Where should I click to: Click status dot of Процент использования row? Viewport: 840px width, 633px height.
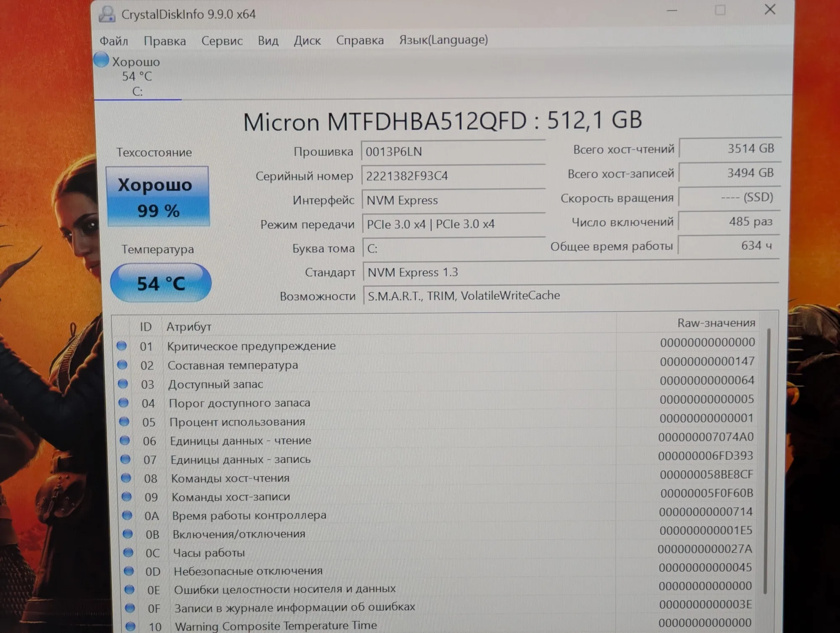[x=124, y=421]
